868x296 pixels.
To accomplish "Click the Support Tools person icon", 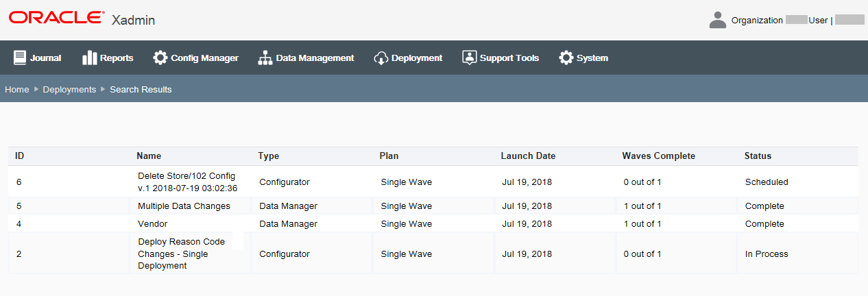I will pyautogui.click(x=469, y=58).
